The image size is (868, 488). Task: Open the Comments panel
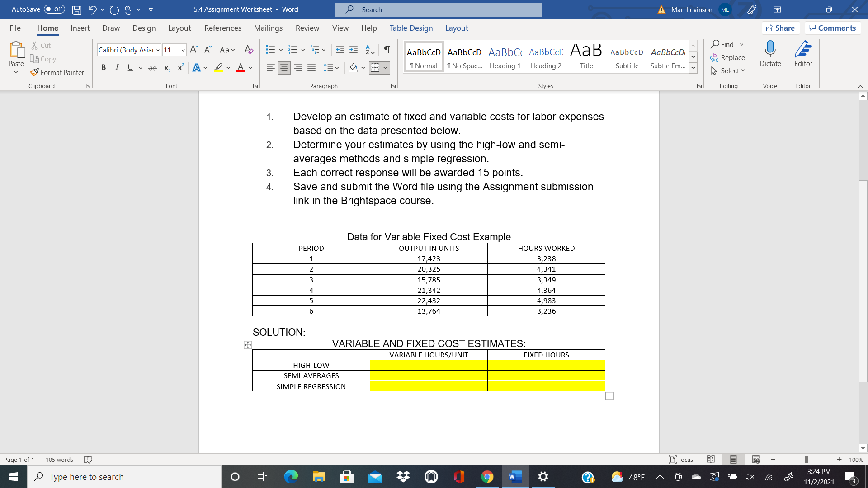[x=832, y=28]
